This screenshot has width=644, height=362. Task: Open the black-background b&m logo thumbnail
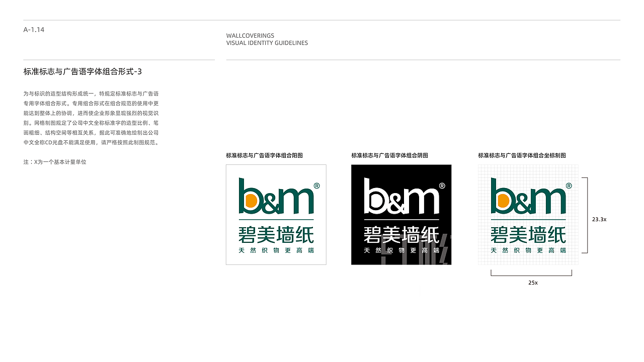coord(401,215)
